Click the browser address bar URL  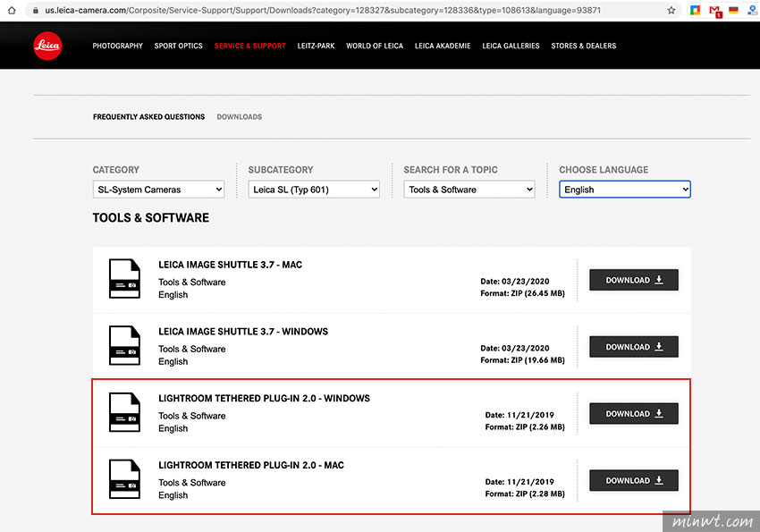tap(323, 10)
